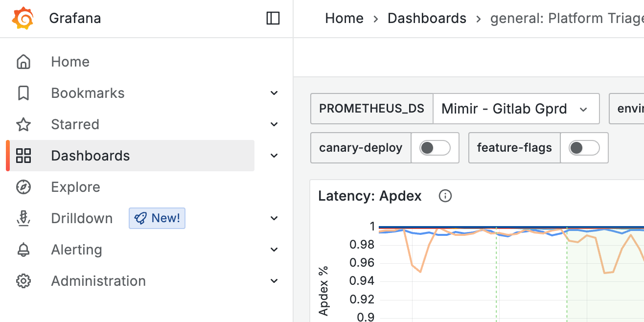Screen dimensions: 644x322
Task: Open the Administration gear icon
Action: (23, 281)
